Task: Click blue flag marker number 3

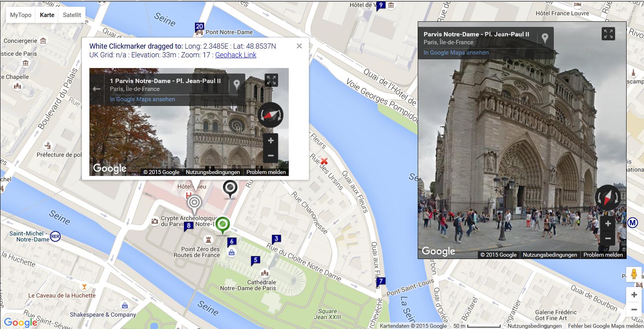Action: 276,239
